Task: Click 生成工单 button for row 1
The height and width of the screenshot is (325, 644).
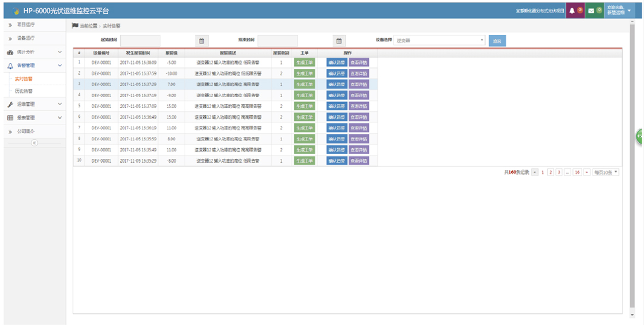Action: coord(305,63)
